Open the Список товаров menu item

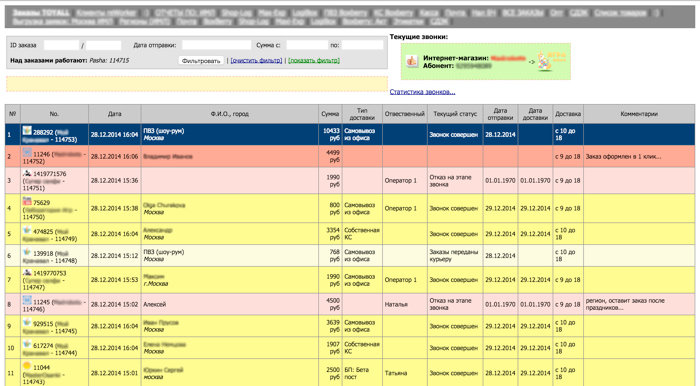pyautogui.click(x=620, y=12)
